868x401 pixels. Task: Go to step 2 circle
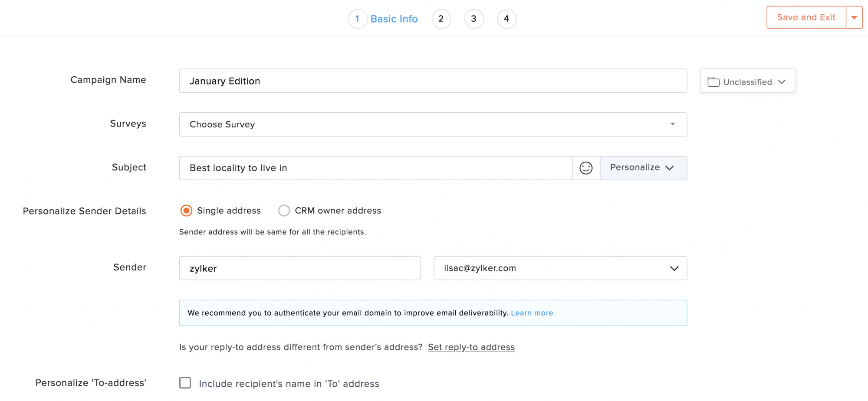(441, 19)
